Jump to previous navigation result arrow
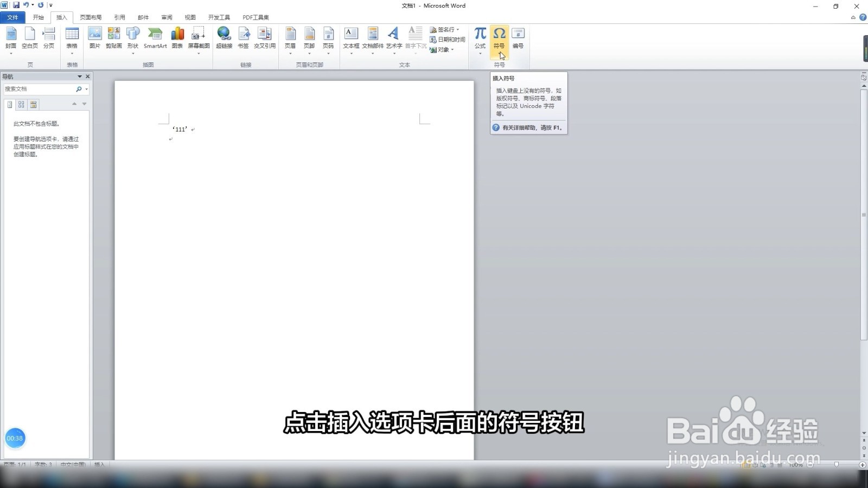Viewport: 868px width, 488px height. click(74, 104)
